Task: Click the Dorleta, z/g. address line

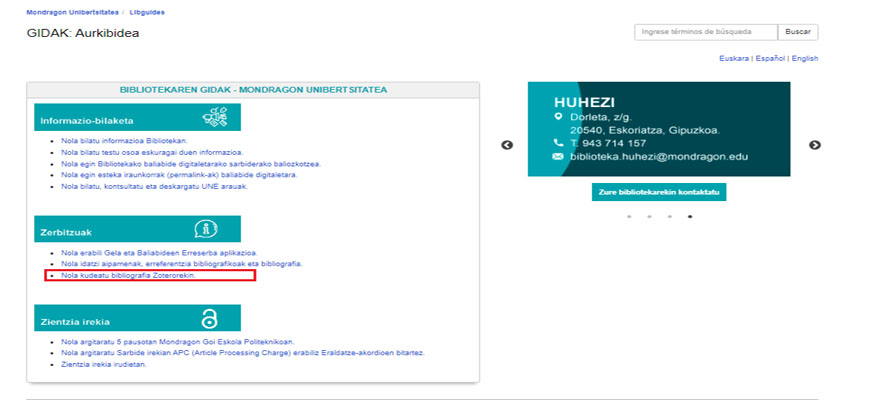Action: (x=601, y=117)
